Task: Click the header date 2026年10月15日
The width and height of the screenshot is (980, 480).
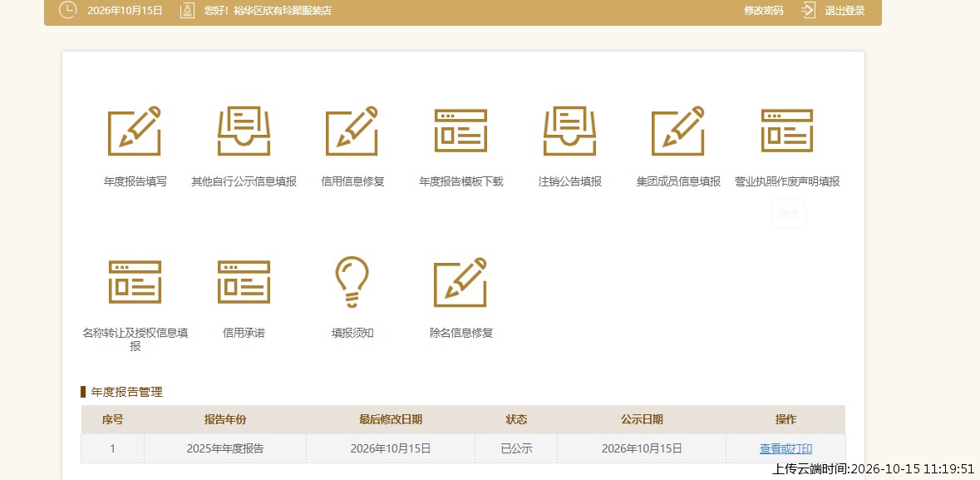Action: [125, 11]
